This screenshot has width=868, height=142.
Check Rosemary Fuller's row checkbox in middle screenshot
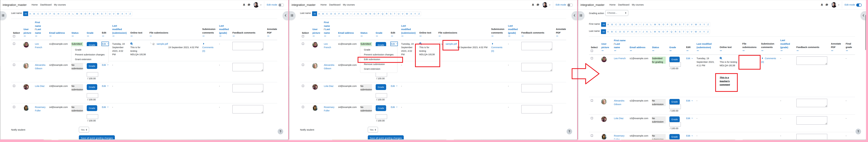(x=303, y=107)
